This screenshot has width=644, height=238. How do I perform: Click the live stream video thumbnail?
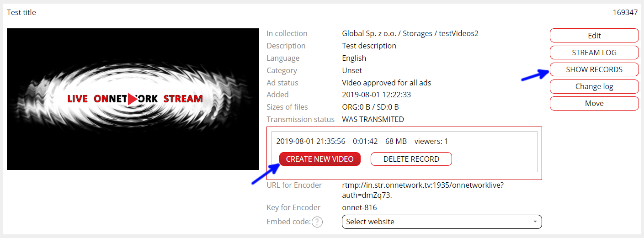[x=133, y=99]
